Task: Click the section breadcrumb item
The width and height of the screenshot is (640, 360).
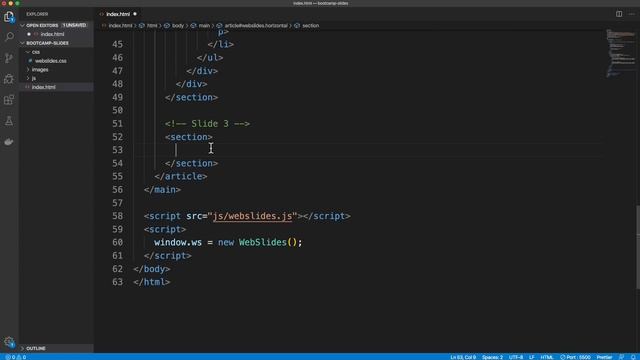Action: [310, 25]
